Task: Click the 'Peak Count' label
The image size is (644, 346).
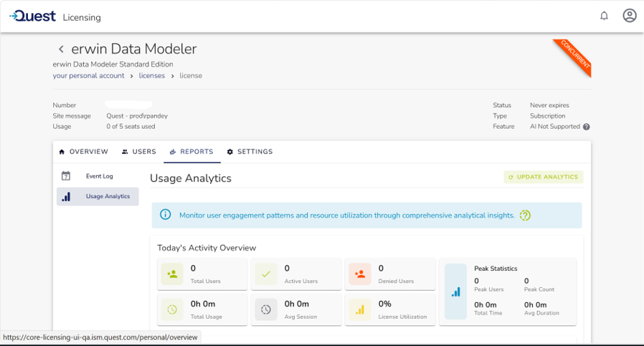Action: (x=539, y=289)
